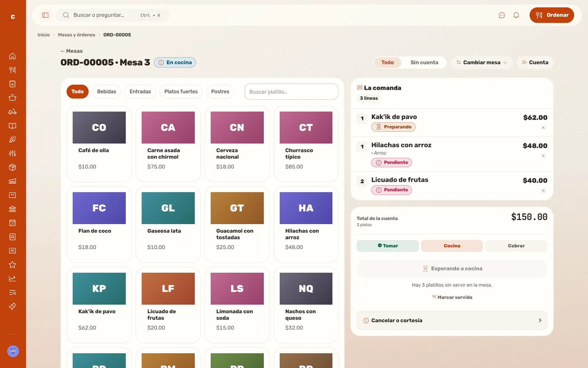588x368 pixels.
Task: Open the chat messages icon
Action: tap(502, 15)
